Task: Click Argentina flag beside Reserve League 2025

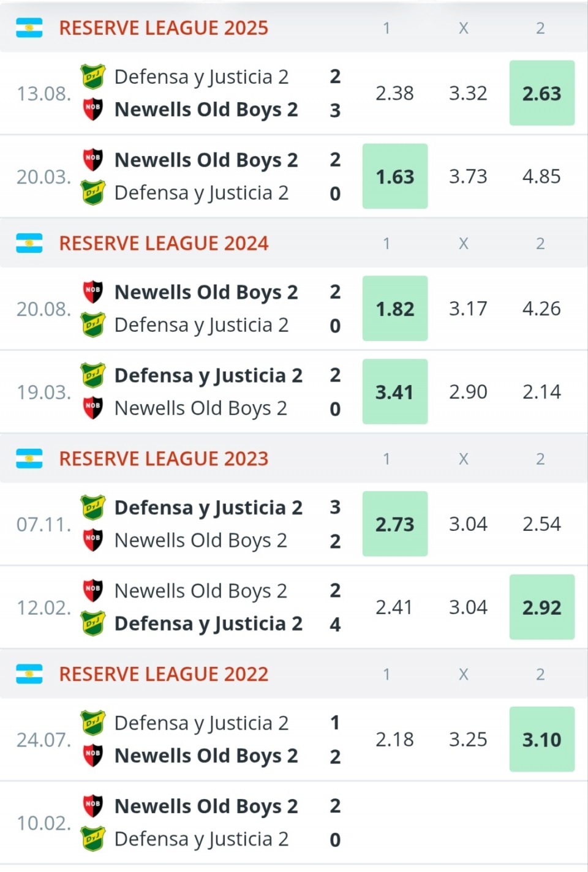Action: coord(29,28)
